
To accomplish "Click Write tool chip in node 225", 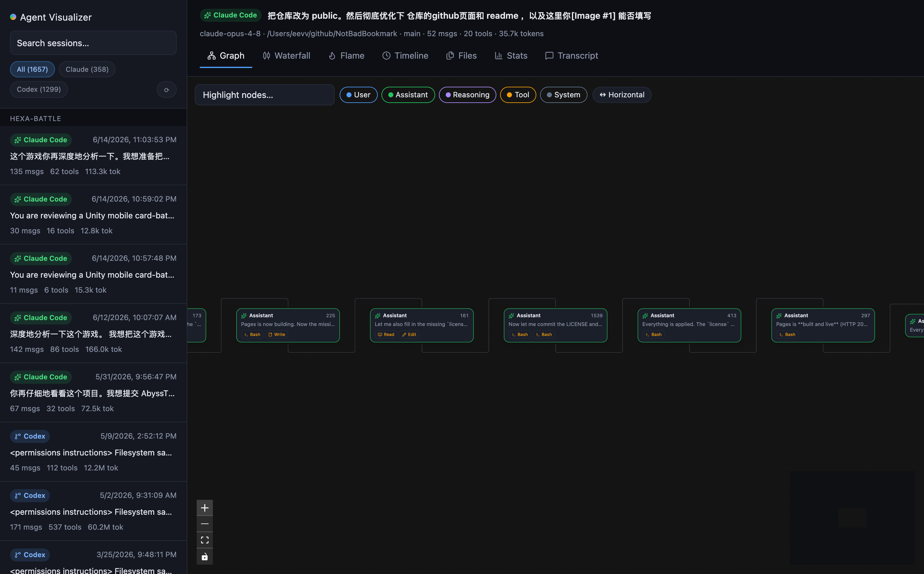I will click(277, 334).
